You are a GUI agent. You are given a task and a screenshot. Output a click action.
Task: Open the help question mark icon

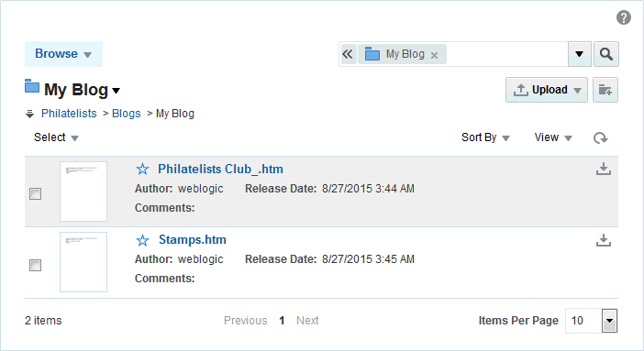[624, 17]
